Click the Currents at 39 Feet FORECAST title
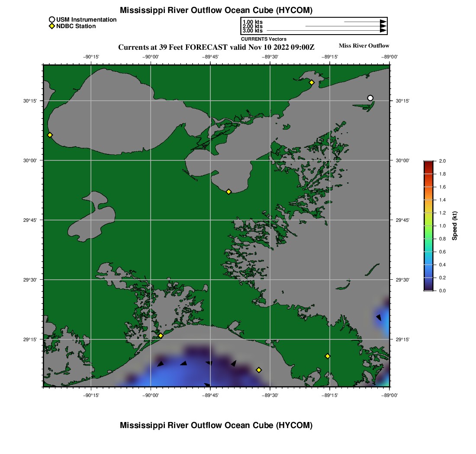The height and width of the screenshot is (454, 476). coord(216,47)
